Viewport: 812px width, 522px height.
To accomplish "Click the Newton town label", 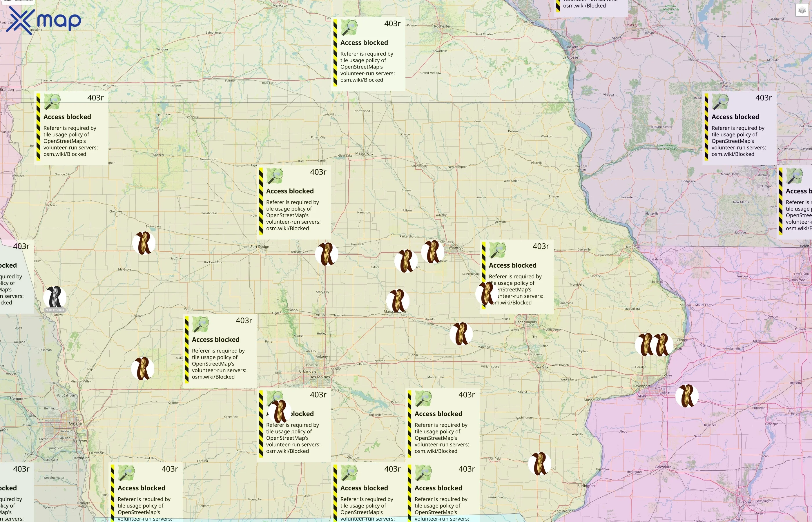I will pos(380,361).
